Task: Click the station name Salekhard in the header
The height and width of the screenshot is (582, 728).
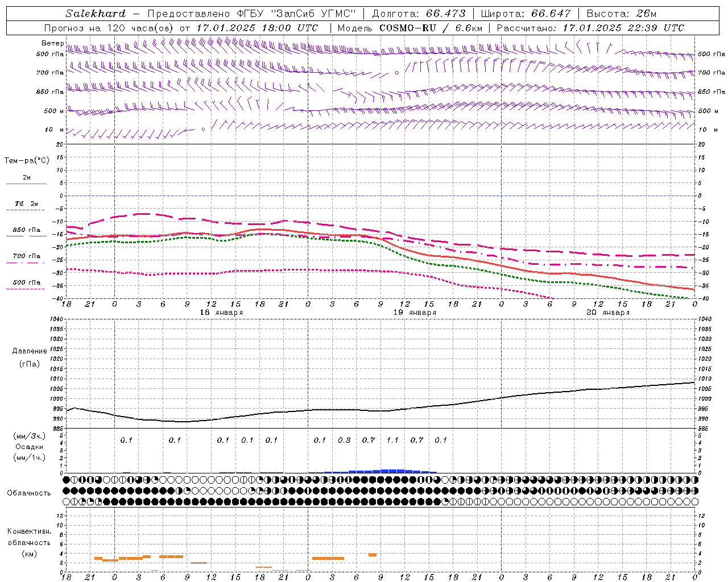Action: [x=96, y=14]
